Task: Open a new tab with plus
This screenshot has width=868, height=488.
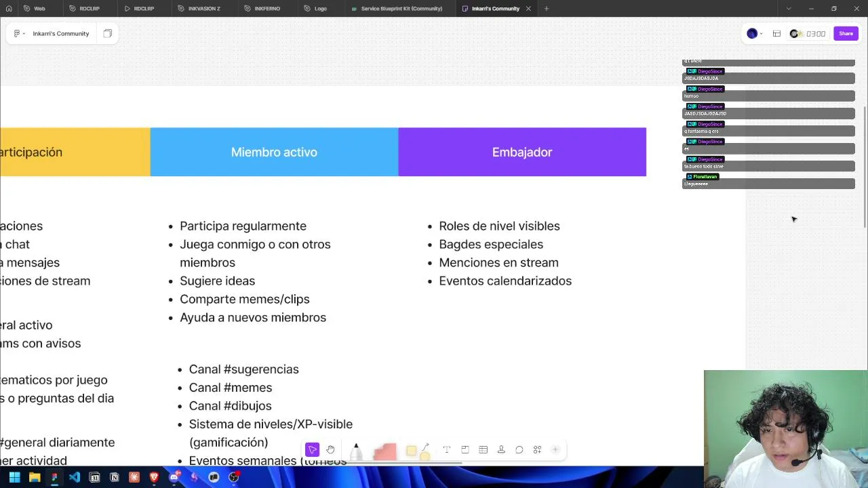Action: point(547,8)
